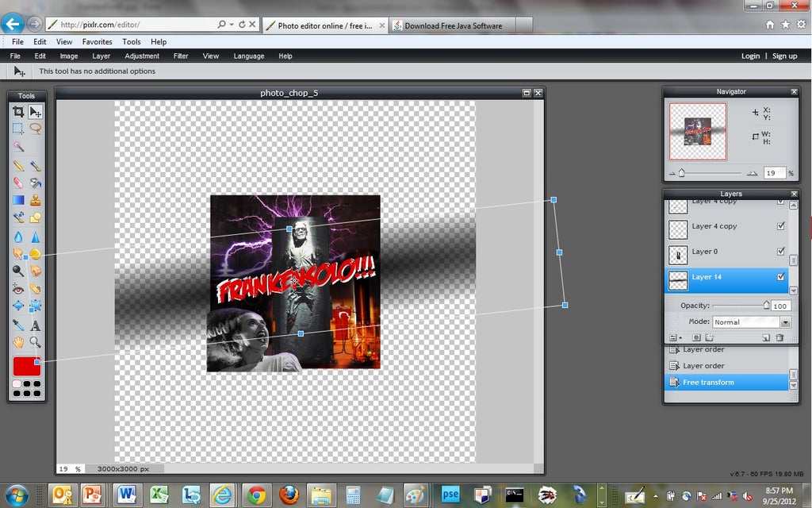Screen dimensions: 812x508
Task: Select the Red Eye Reduction tool
Action: (18, 289)
